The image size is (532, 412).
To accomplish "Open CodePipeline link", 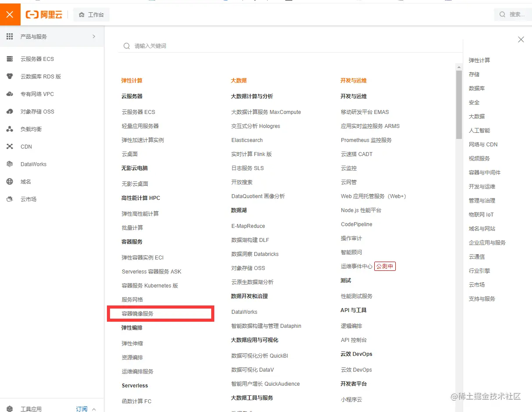I will point(357,224).
